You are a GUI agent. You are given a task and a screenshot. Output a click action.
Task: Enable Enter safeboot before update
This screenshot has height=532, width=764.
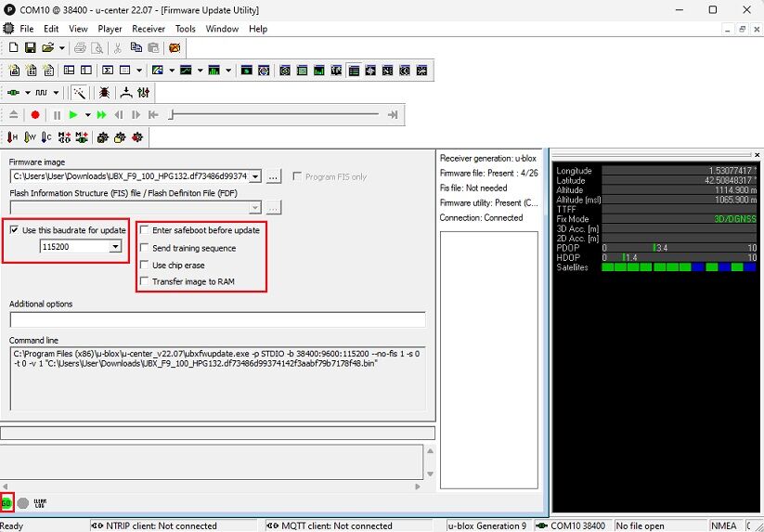144,230
